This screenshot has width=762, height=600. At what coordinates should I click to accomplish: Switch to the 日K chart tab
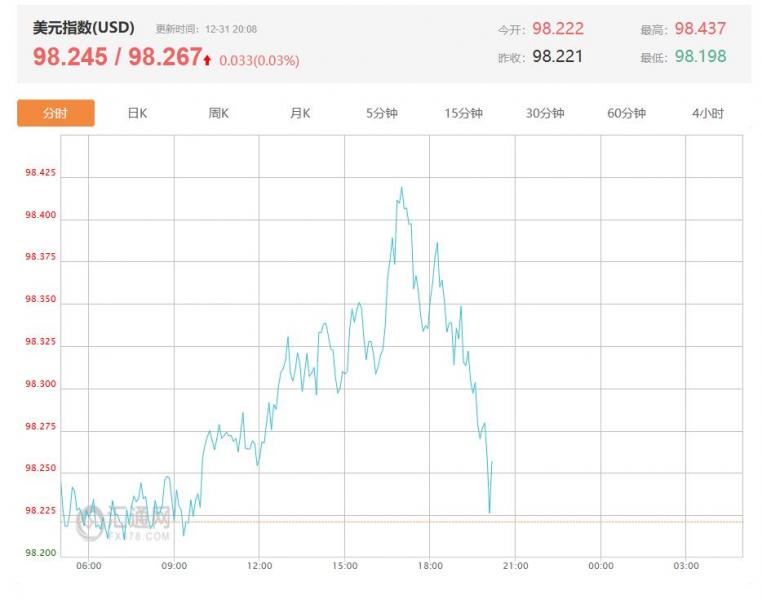pos(137,113)
